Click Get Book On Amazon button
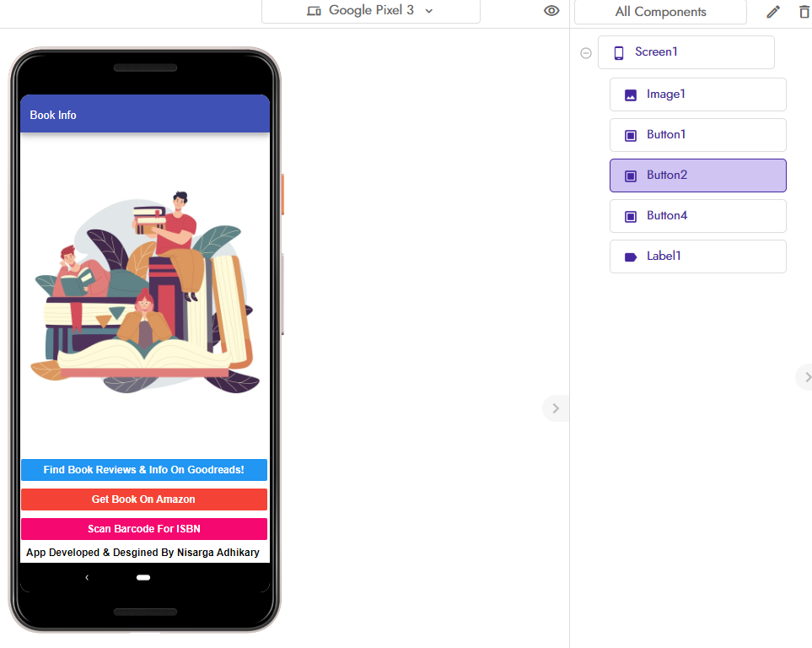 (144, 499)
